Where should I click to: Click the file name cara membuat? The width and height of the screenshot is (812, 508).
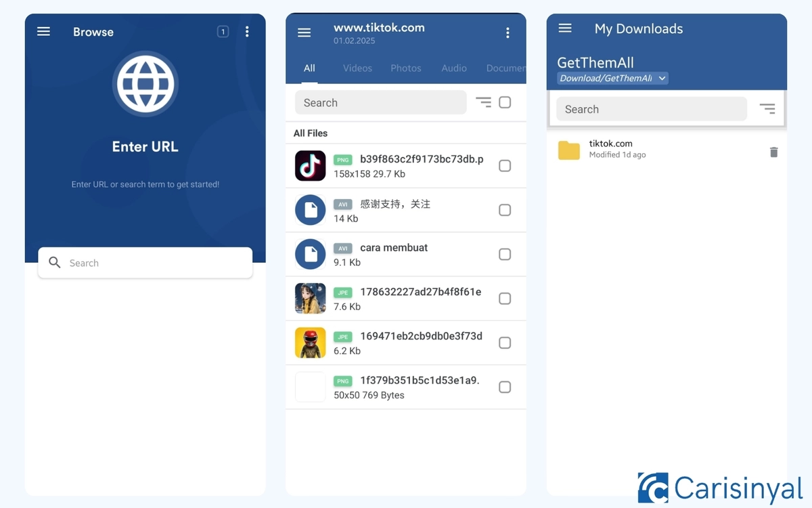394,248
